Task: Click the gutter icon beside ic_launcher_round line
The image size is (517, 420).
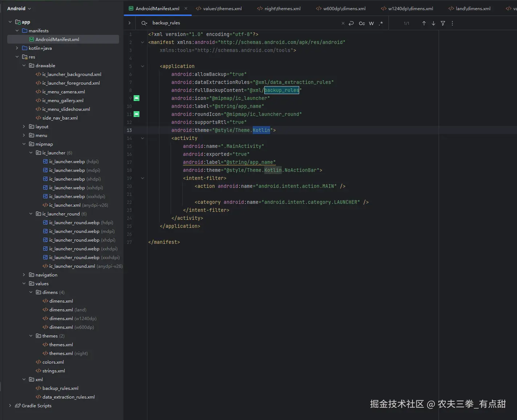Action: pos(137,114)
